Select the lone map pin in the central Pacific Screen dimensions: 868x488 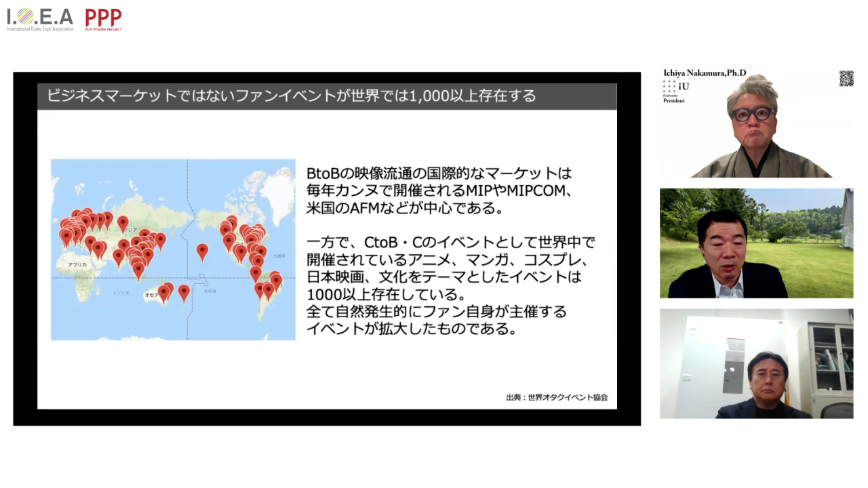coord(202,251)
